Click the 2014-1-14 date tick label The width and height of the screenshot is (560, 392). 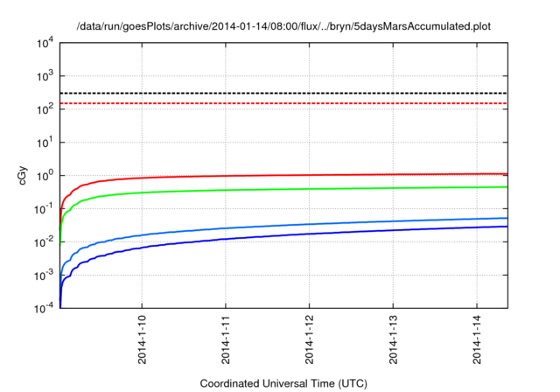477,339
